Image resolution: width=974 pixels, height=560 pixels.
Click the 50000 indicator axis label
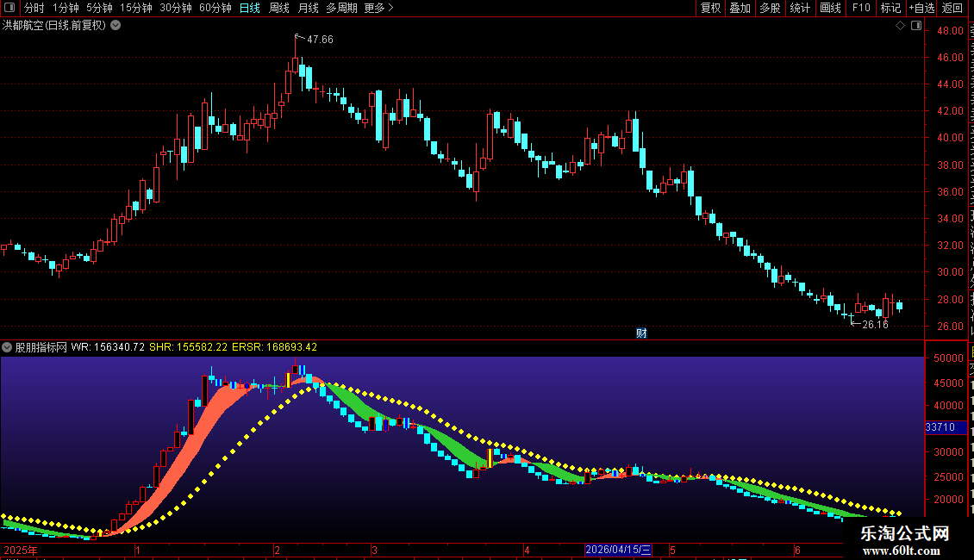pyautogui.click(x=948, y=358)
